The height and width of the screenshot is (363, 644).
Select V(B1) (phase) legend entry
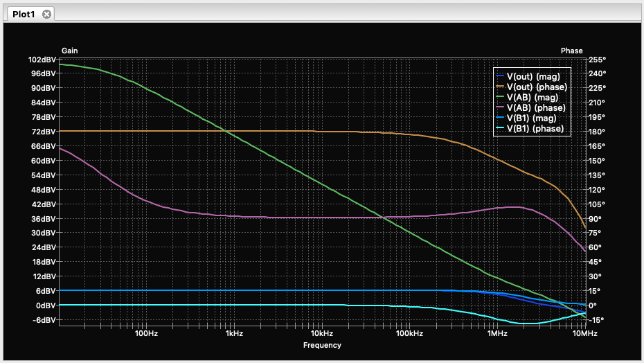click(x=535, y=128)
